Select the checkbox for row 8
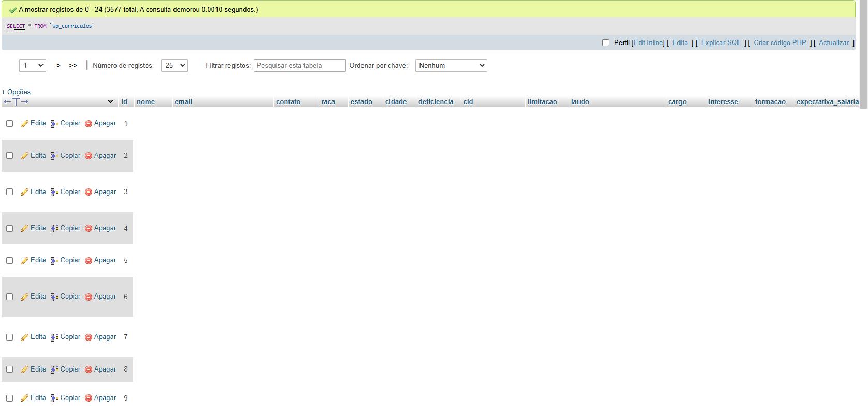The width and height of the screenshot is (868, 414). (9, 369)
